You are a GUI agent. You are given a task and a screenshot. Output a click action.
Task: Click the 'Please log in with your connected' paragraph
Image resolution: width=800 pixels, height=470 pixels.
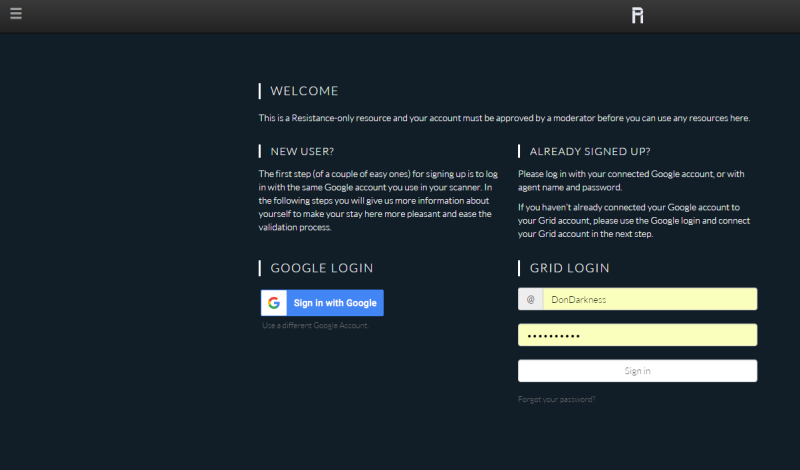pyautogui.click(x=630, y=180)
